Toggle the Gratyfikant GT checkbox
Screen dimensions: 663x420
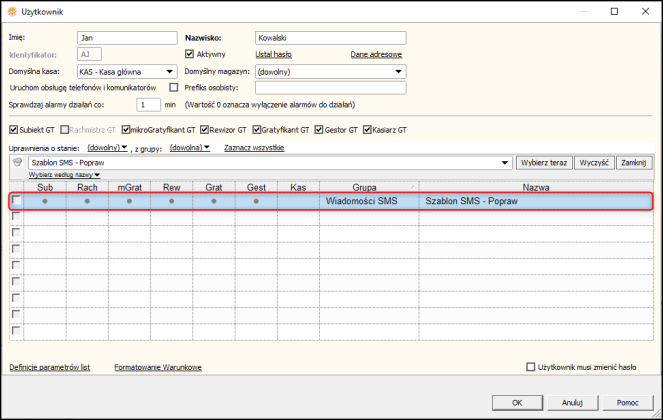[257, 130]
